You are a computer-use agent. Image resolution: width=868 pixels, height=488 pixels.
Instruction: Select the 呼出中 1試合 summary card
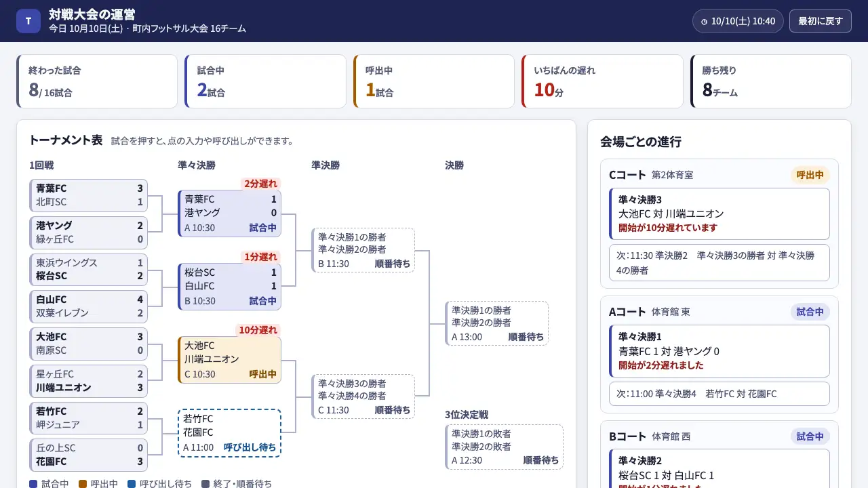click(x=434, y=81)
